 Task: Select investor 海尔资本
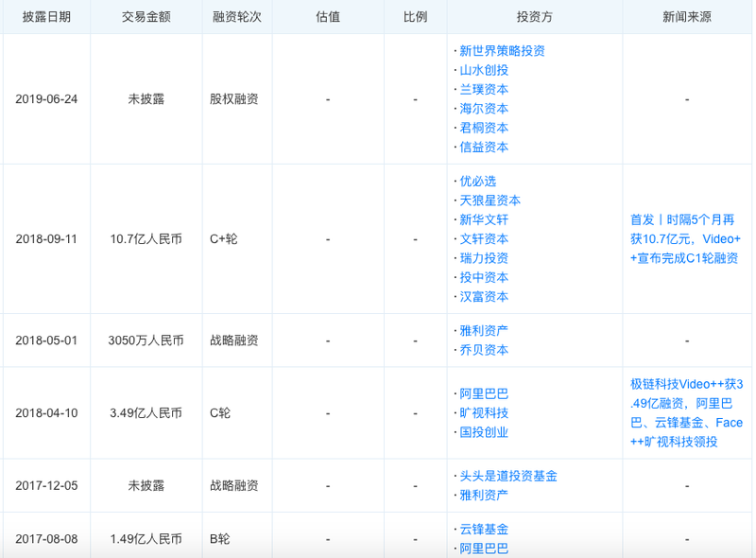pos(484,109)
